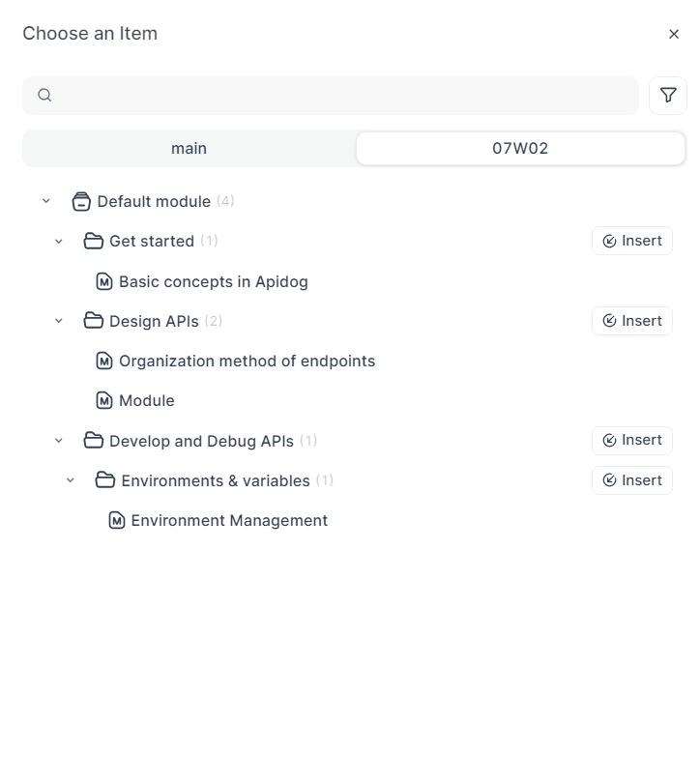Close the Choose an Item dialog

tap(674, 34)
